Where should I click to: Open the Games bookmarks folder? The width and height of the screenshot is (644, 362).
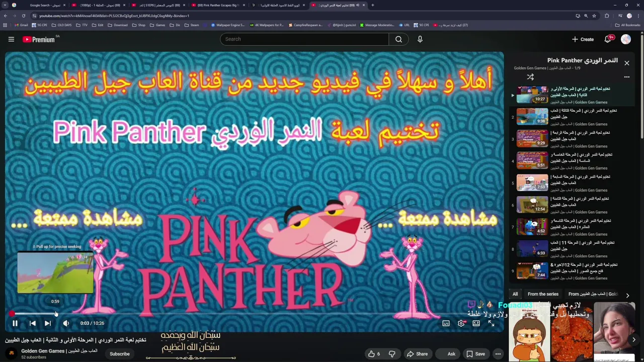[x=157, y=25]
